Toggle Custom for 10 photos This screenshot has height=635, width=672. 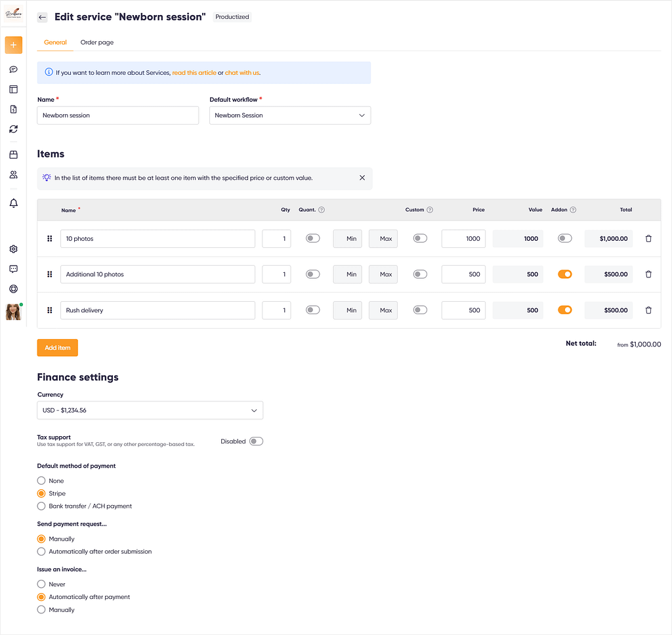click(420, 238)
